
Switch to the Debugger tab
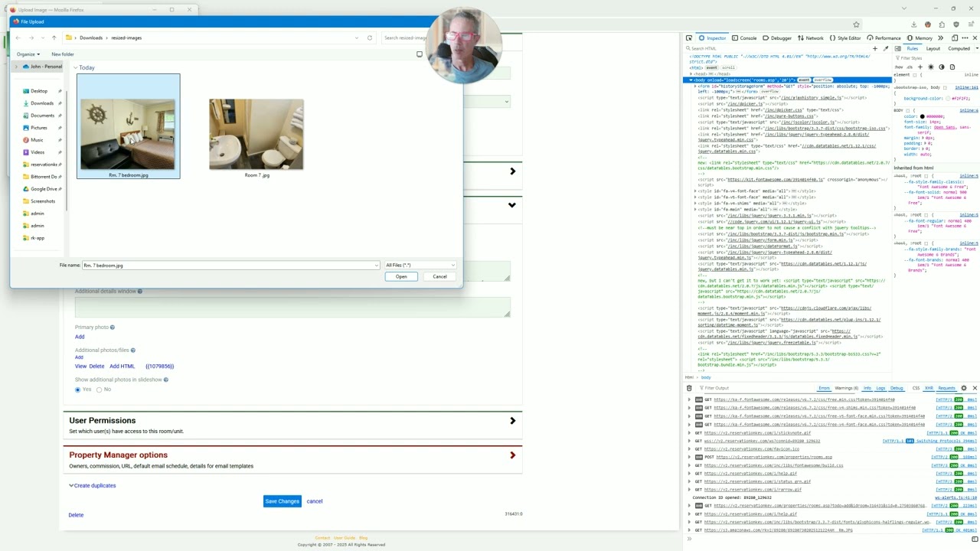[x=777, y=38]
